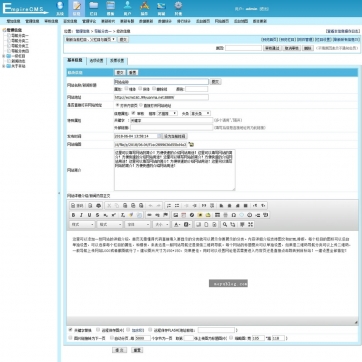Select the second radio option below the URL field
The image size is (362, 362).
[x=141, y=105]
